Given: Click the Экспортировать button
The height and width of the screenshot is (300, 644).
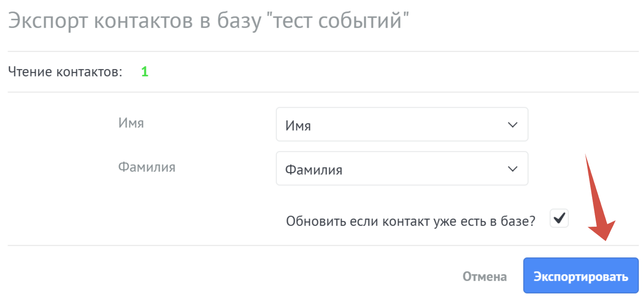Looking at the screenshot, I should click(581, 276).
